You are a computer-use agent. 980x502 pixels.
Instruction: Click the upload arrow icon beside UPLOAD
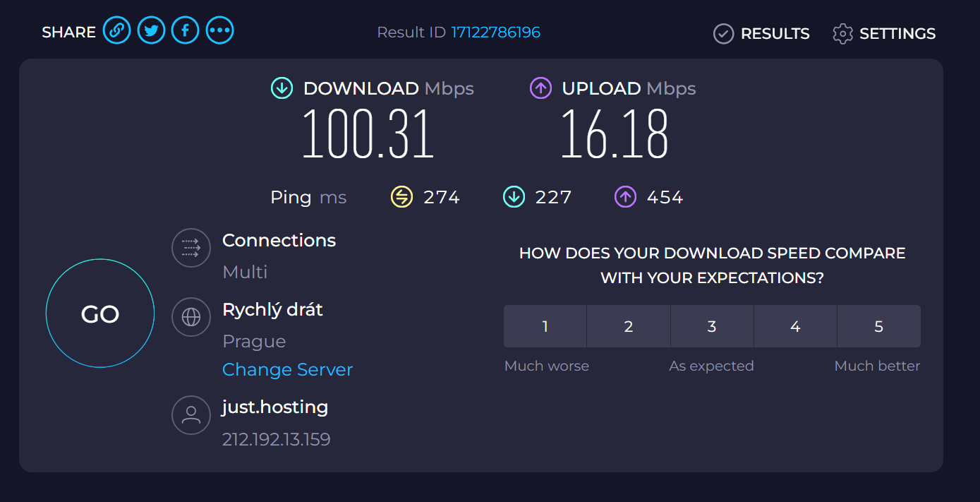(x=540, y=88)
